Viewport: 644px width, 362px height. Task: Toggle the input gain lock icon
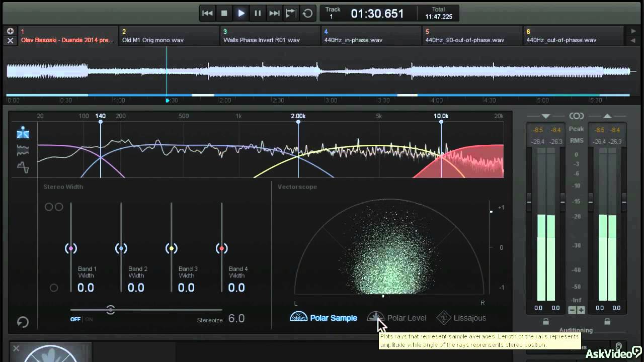tap(546, 322)
